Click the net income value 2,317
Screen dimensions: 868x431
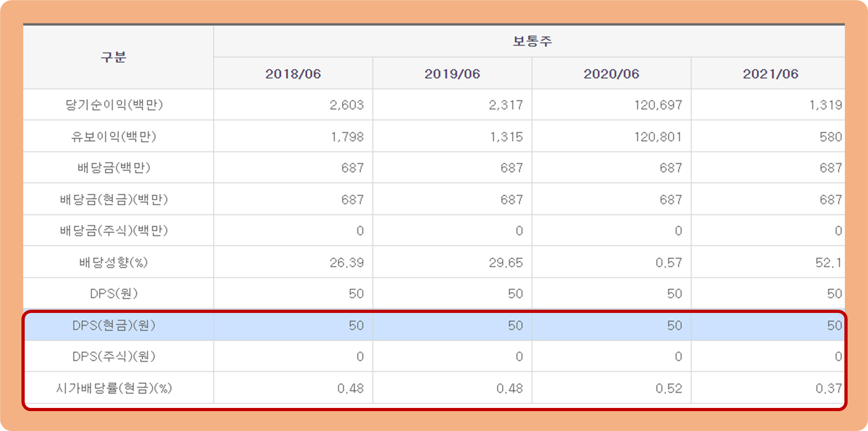click(x=506, y=105)
